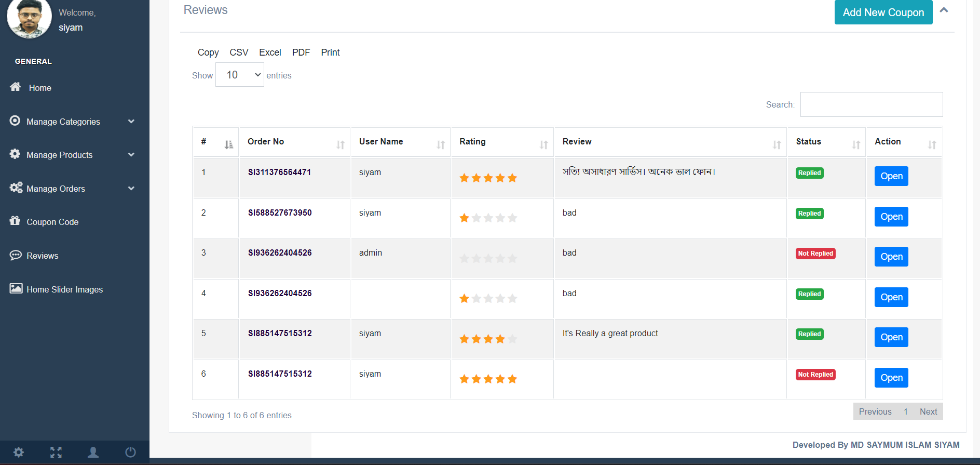This screenshot has width=980, height=465.
Task: Click into the Search input field
Action: point(872,104)
